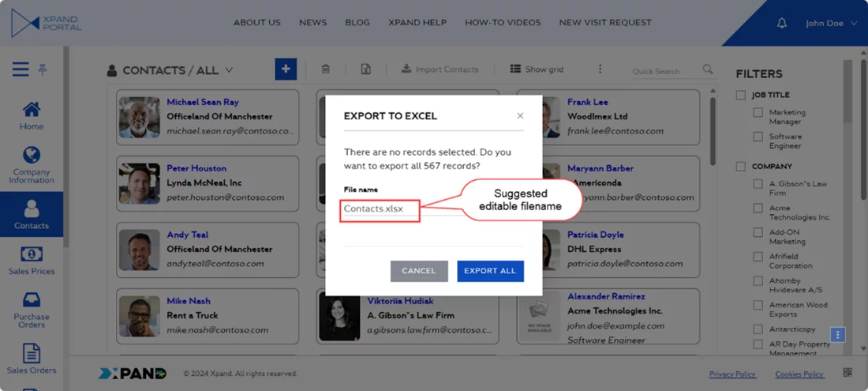Go to Sales Prices in sidebar
The height and width of the screenshot is (391, 868).
[32, 261]
